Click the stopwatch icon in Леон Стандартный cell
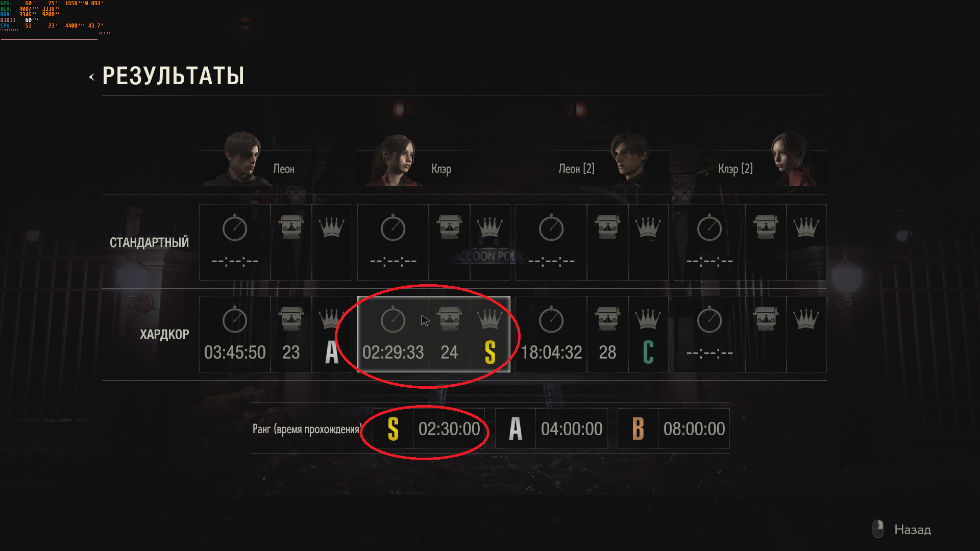Image resolution: width=980 pixels, height=551 pixels. click(x=235, y=228)
